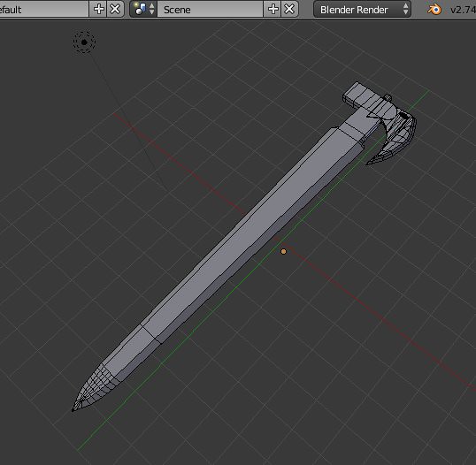
Task: Delete the current scene
Action: tap(289, 10)
